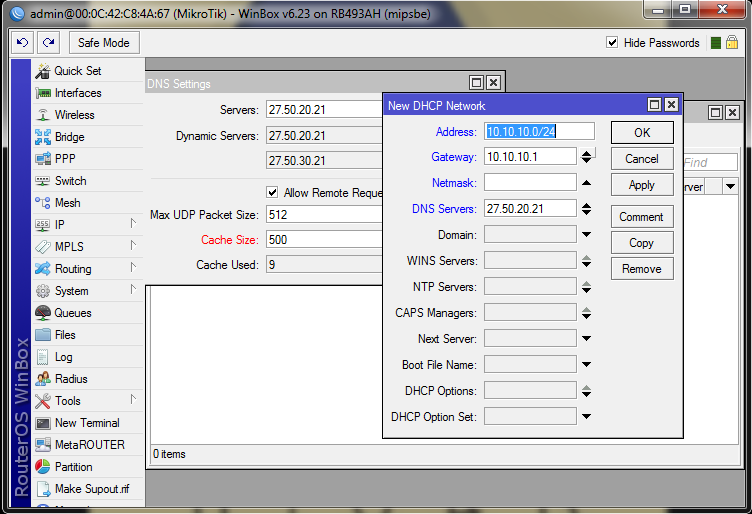Open the Wireless menu item
752x514 pixels.
pyautogui.click(x=88, y=115)
